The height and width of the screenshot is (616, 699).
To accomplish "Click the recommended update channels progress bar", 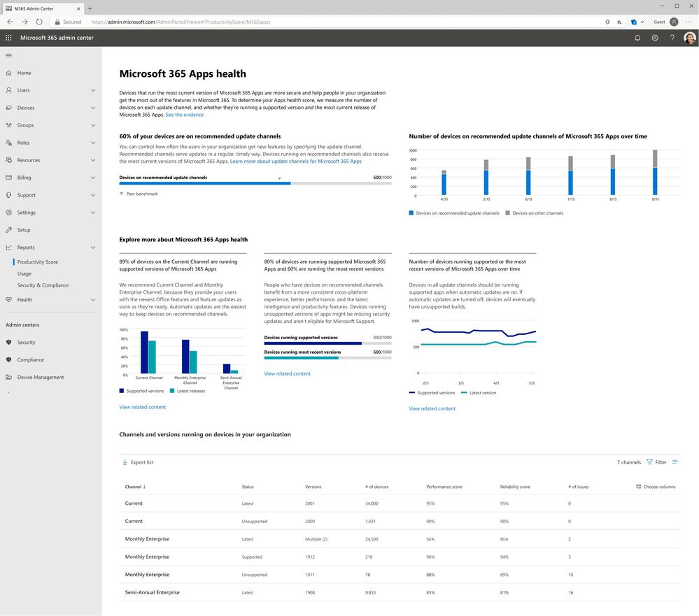I will pos(255,183).
